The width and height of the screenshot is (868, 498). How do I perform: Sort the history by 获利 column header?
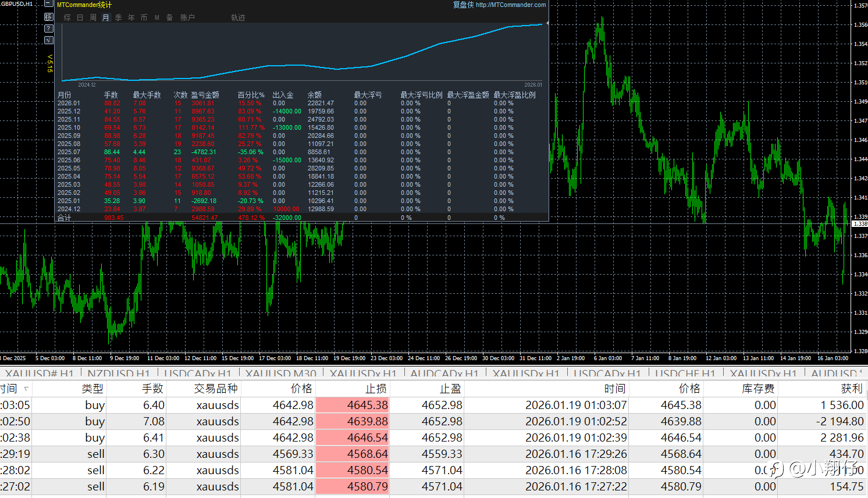point(851,389)
